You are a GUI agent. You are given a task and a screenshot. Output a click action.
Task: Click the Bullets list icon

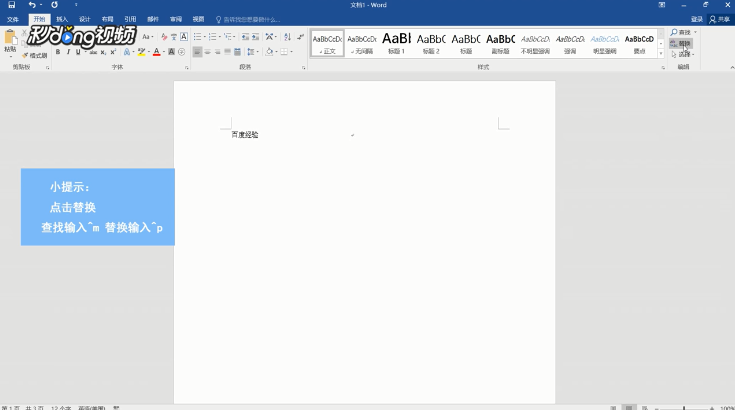point(197,37)
